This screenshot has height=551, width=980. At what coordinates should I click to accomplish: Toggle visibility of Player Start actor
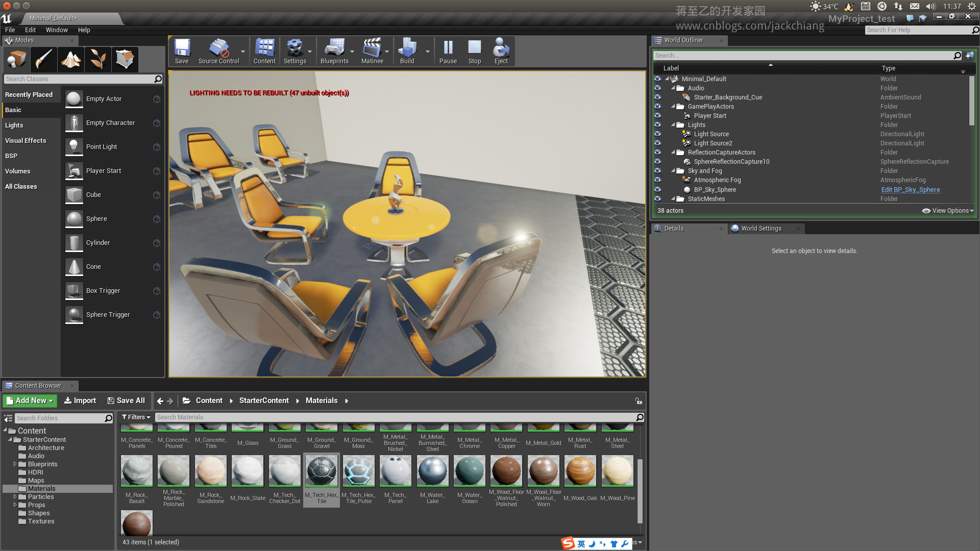click(657, 116)
